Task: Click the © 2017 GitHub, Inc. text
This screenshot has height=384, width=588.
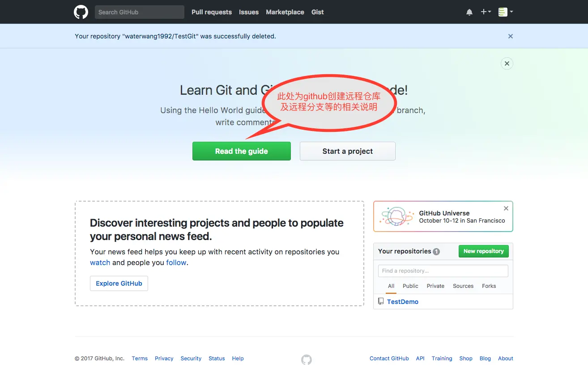Action: point(99,359)
